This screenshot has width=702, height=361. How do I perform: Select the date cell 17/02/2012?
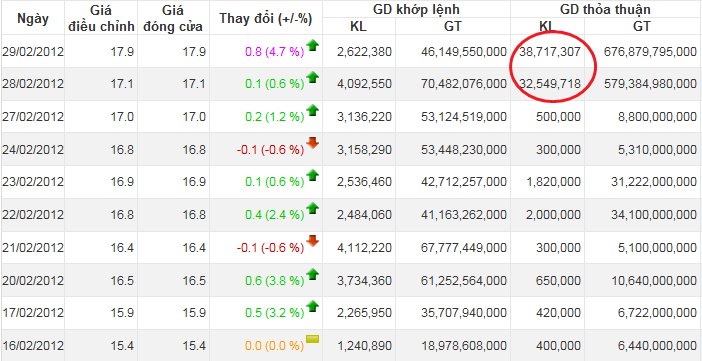click(33, 313)
